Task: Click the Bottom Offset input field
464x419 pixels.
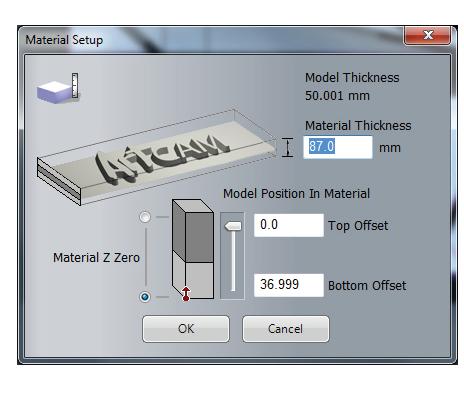Action: tap(289, 285)
